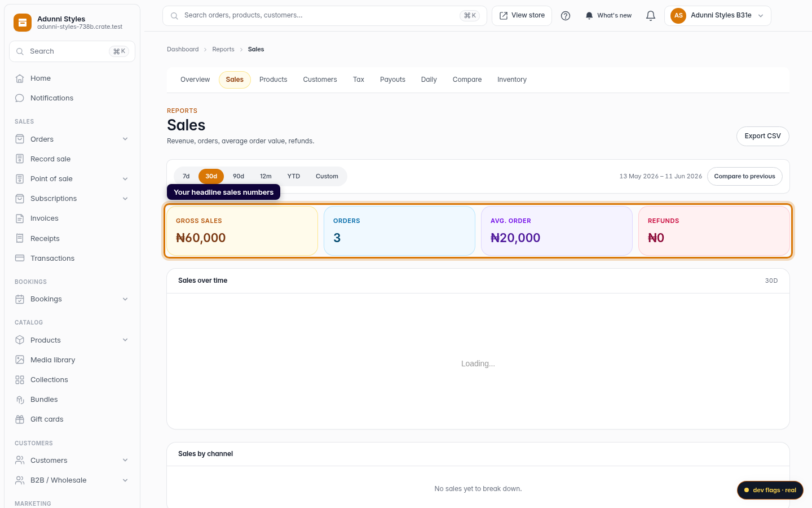Image resolution: width=812 pixels, height=508 pixels.
Task: Click View store button
Action: click(522, 16)
